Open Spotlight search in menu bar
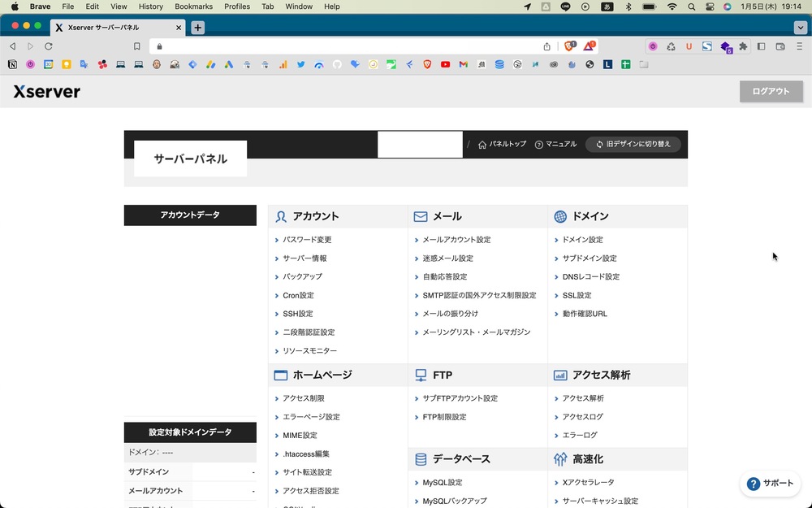The height and width of the screenshot is (508, 812). pos(691,7)
